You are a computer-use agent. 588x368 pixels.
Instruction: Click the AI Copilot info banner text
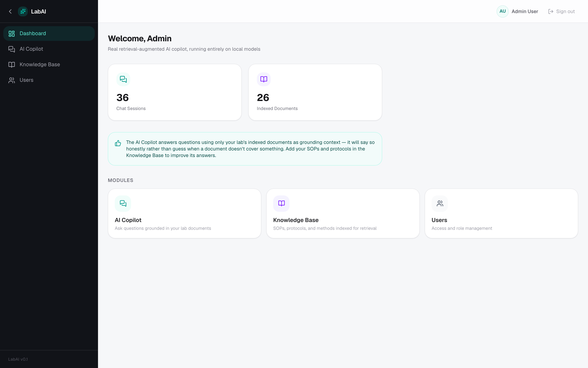[x=250, y=149]
